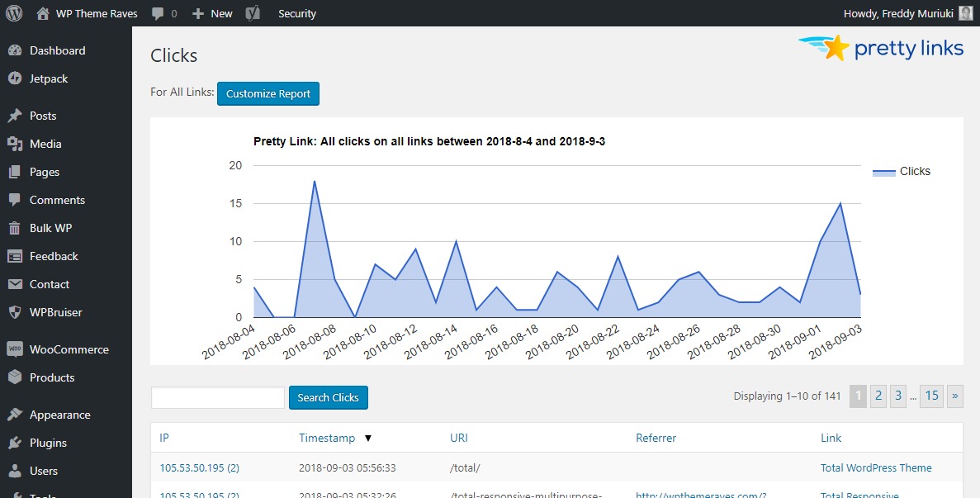Click the home icon beside WP Theme Raves

click(x=42, y=14)
